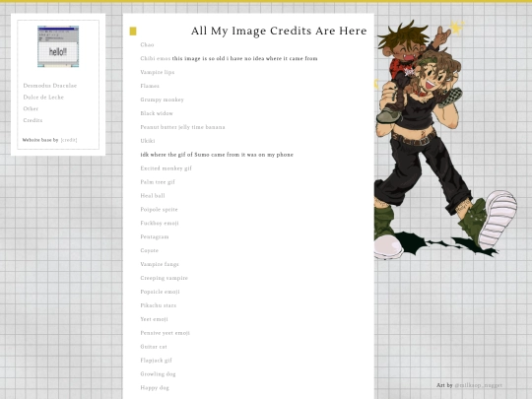Open the Vampire fangs credit link
Image resolution: width=532 pixels, height=399 pixels.
[x=160, y=264]
